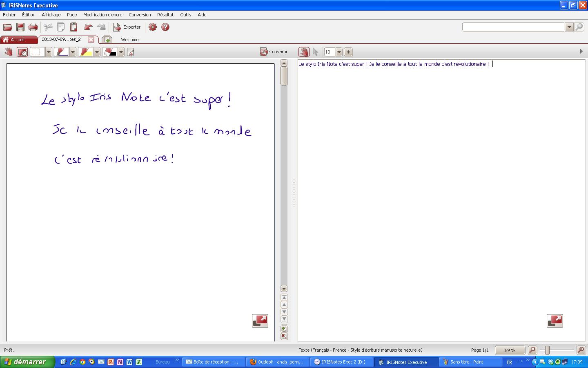Expand the text toolbar overflow arrow
588x368 pixels.
[581, 52]
